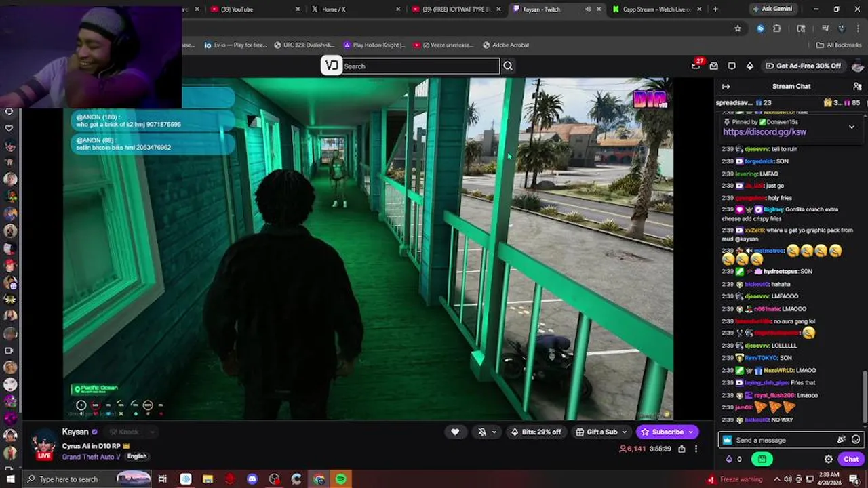Open the All Bookmarks folder
The width and height of the screenshot is (868, 488).
(839, 45)
